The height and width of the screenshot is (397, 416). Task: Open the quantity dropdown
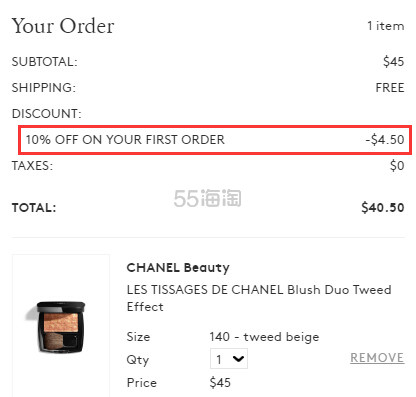(229, 359)
